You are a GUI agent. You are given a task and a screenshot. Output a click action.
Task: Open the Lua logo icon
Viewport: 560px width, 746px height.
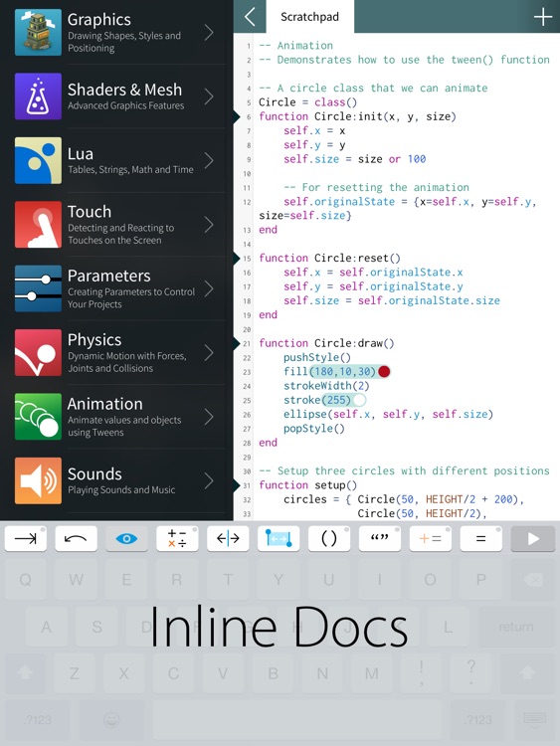click(38, 160)
